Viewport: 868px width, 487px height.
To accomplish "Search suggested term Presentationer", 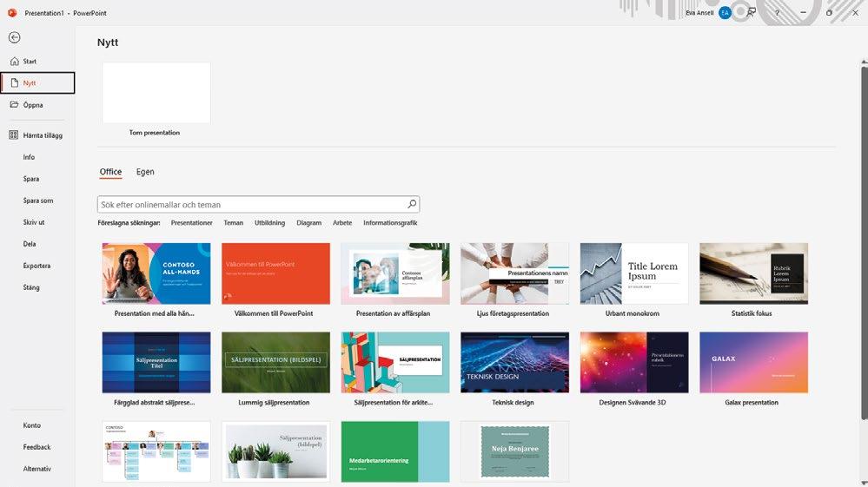I will (x=191, y=223).
